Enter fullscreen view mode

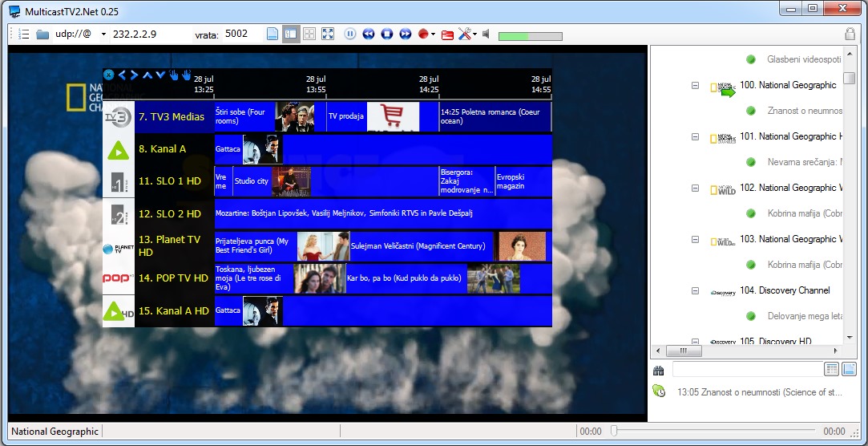pyautogui.click(x=328, y=34)
